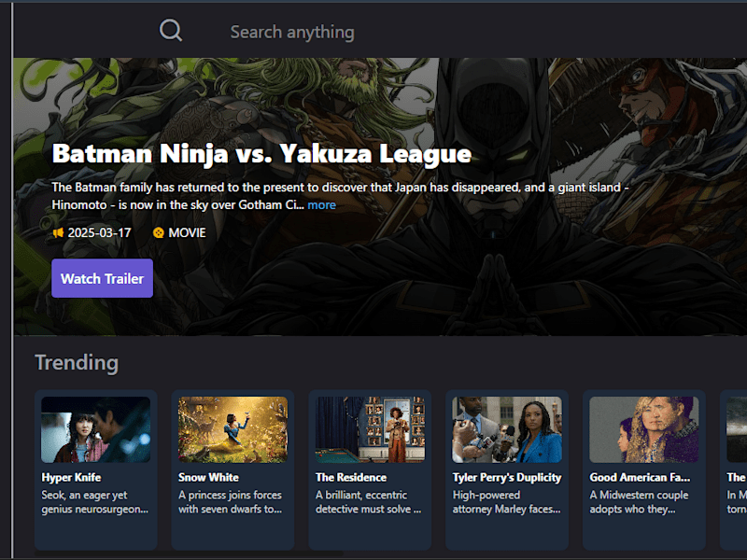
Task: Click 'A Midwestern couple adopts' description
Action: [639, 502]
